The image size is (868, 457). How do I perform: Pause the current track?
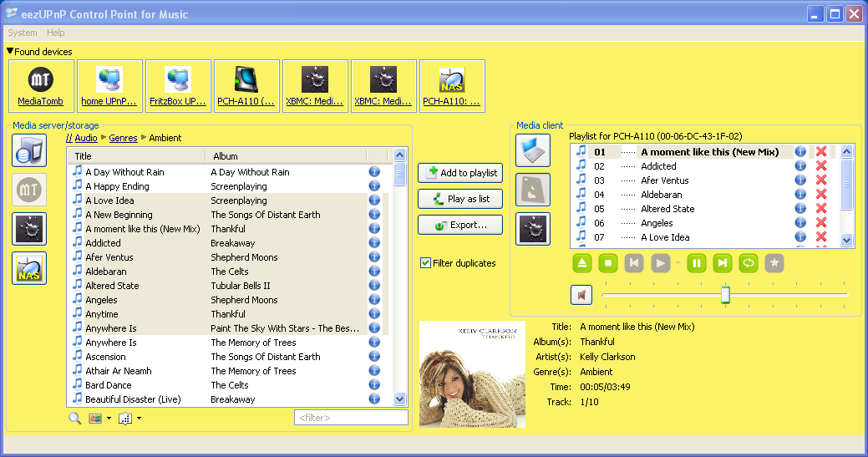click(697, 263)
